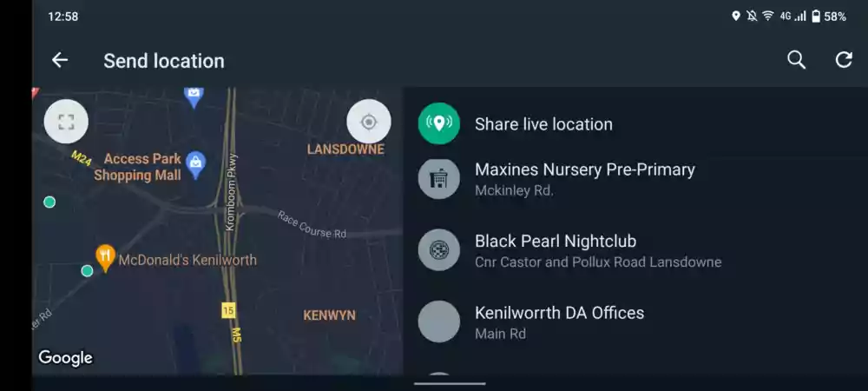Expand the map to fullscreen
Screen dimensions: 868x391
coord(66,122)
